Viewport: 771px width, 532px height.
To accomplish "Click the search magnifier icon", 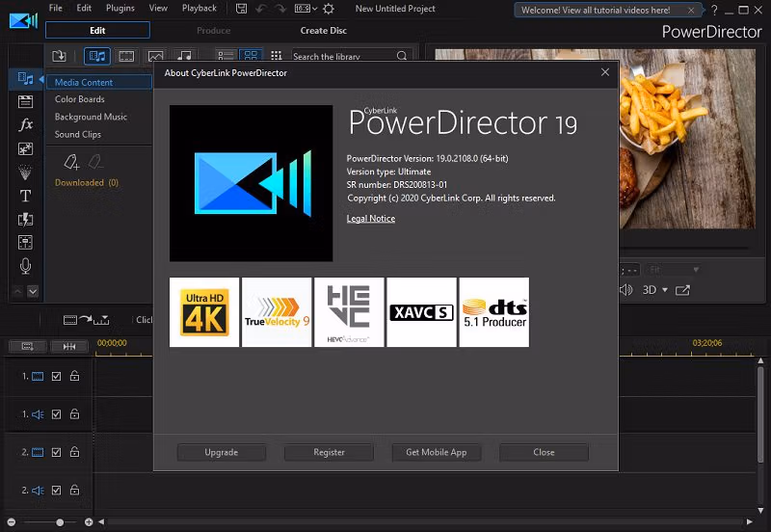I will 402,56.
